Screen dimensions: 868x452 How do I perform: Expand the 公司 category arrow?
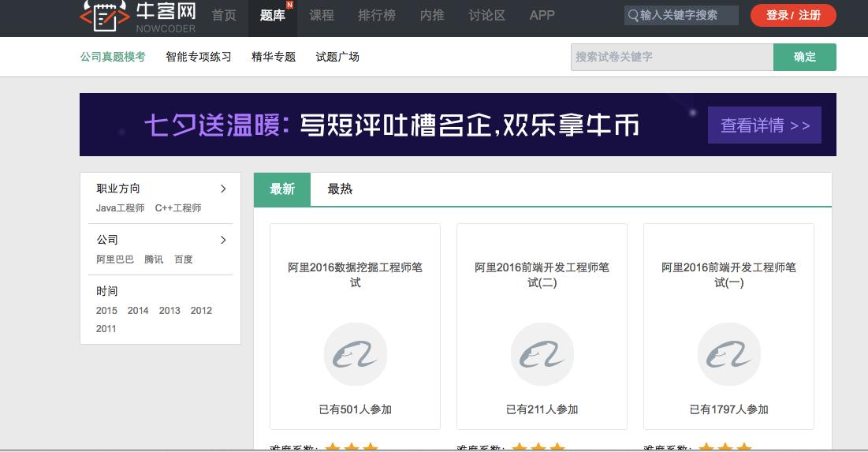(x=223, y=240)
